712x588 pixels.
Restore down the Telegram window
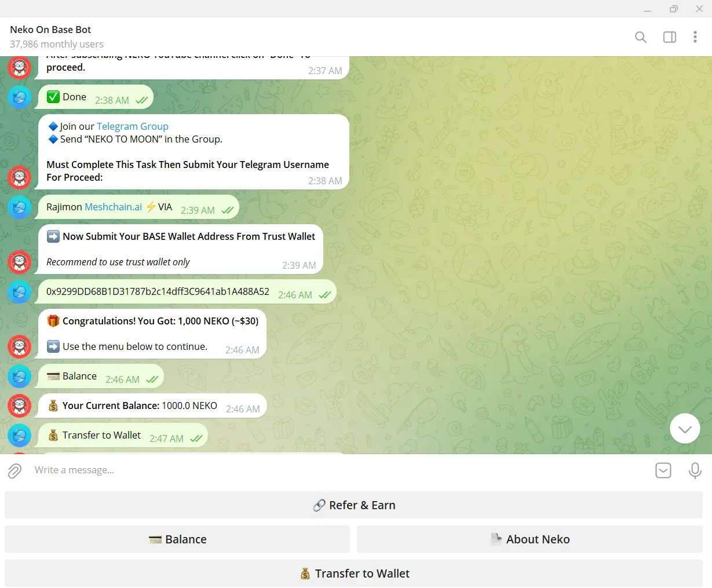coord(673,9)
